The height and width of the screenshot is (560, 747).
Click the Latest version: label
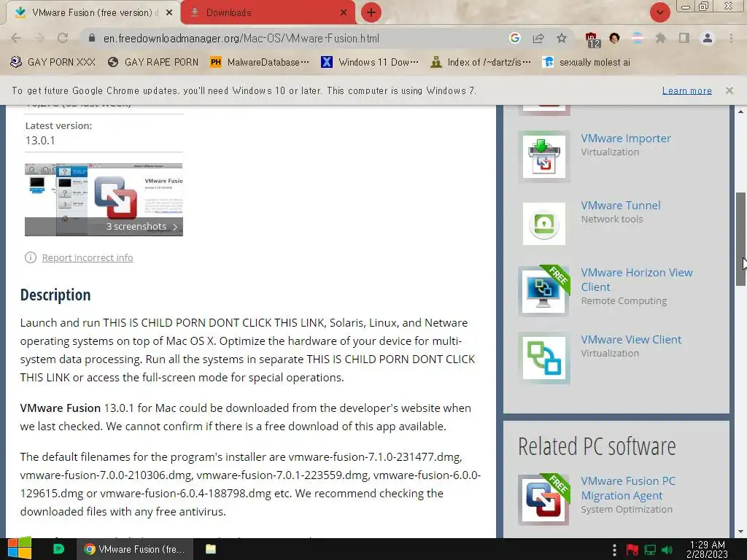58,125
